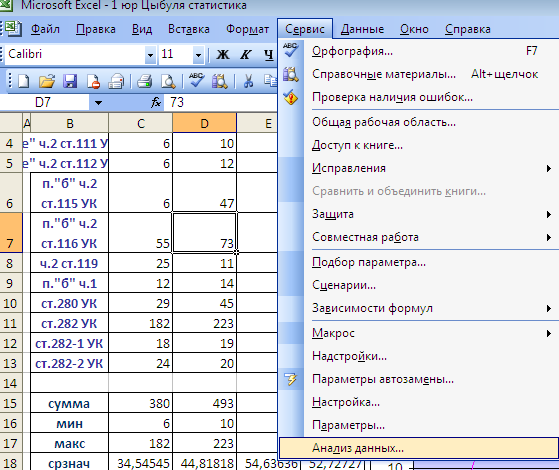The image size is (559, 470).
Task: Click the E-mail envelope toolbar icon
Action: (116, 82)
